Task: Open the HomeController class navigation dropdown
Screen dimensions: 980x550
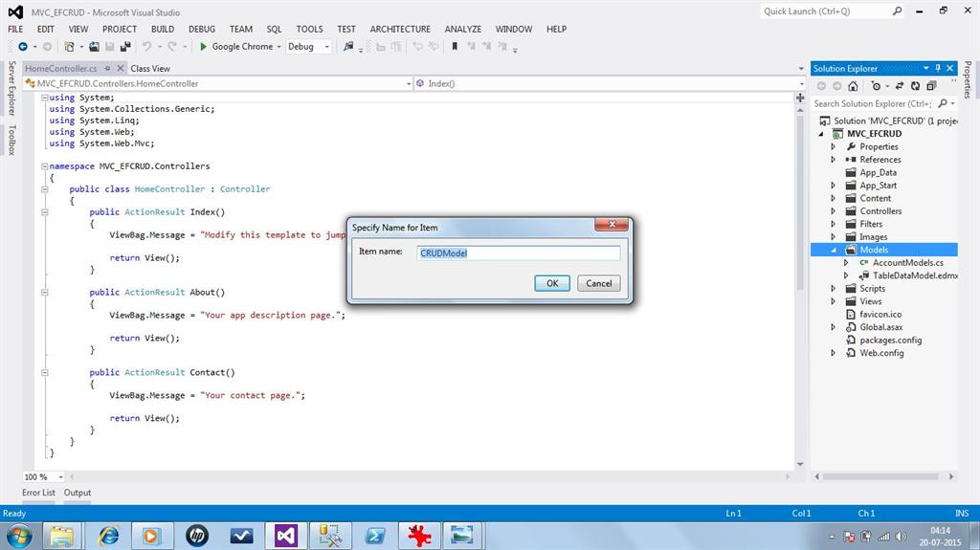Action: pos(409,84)
